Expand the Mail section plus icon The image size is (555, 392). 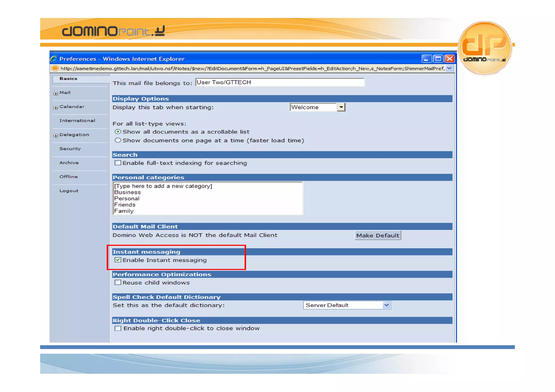point(56,93)
